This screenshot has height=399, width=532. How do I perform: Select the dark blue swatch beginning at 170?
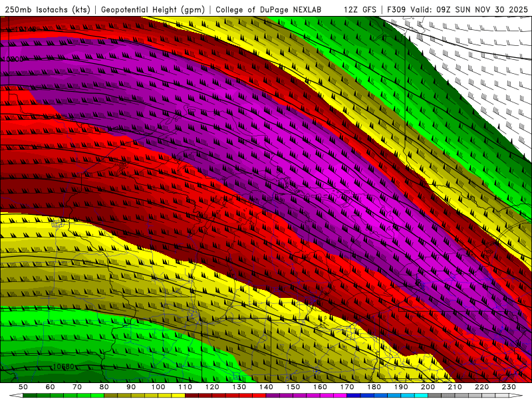tap(354, 396)
